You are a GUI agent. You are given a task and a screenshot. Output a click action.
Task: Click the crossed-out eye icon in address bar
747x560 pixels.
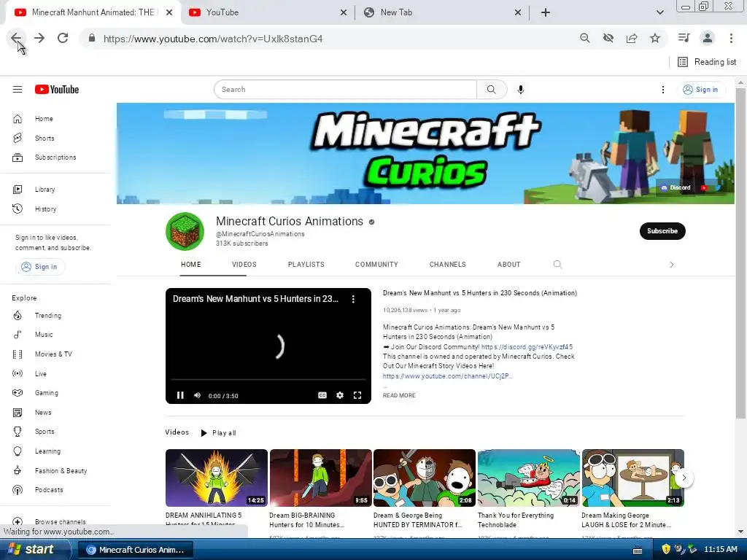(x=608, y=38)
